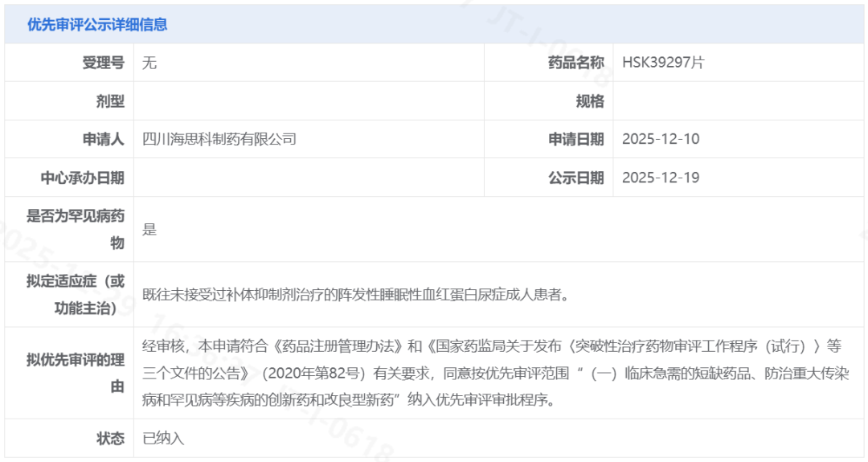868x462 pixels.
Task: Click the 公示日期 field label
Action: coord(576,178)
